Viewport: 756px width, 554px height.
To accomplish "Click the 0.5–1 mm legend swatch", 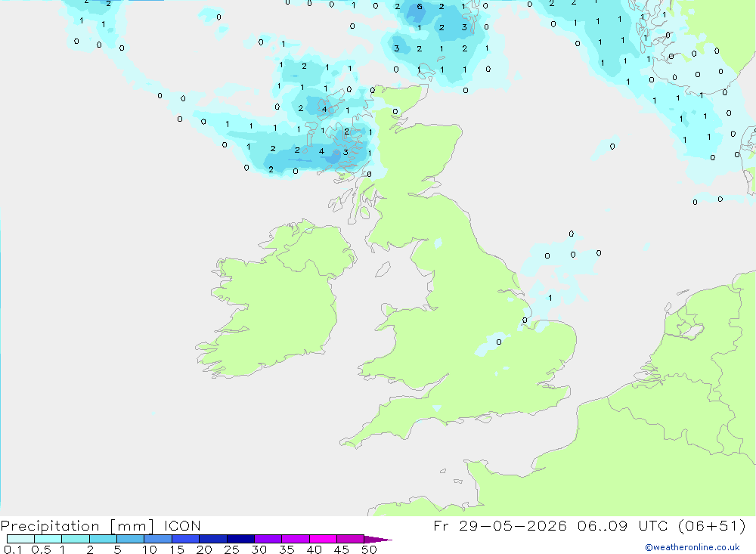I will coord(48,539).
